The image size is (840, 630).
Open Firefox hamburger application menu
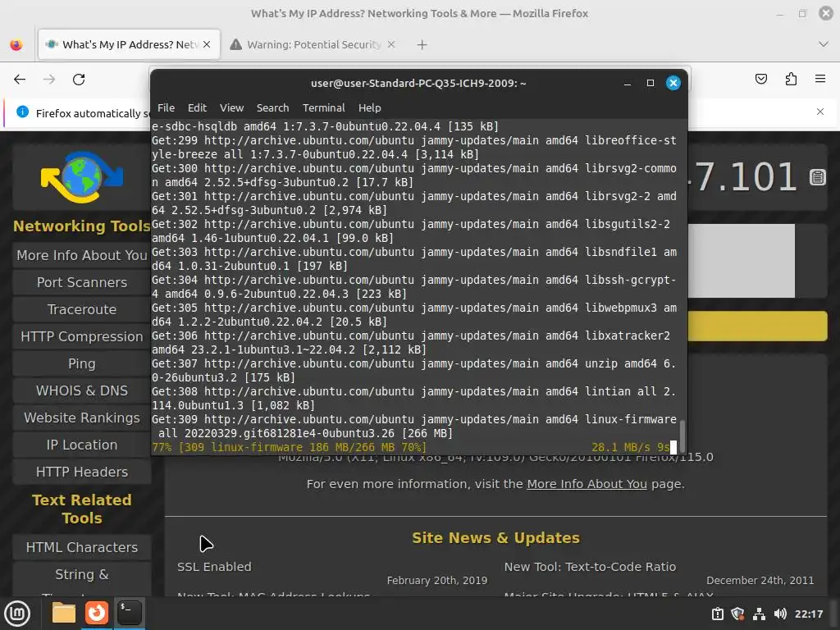pyautogui.click(x=820, y=79)
